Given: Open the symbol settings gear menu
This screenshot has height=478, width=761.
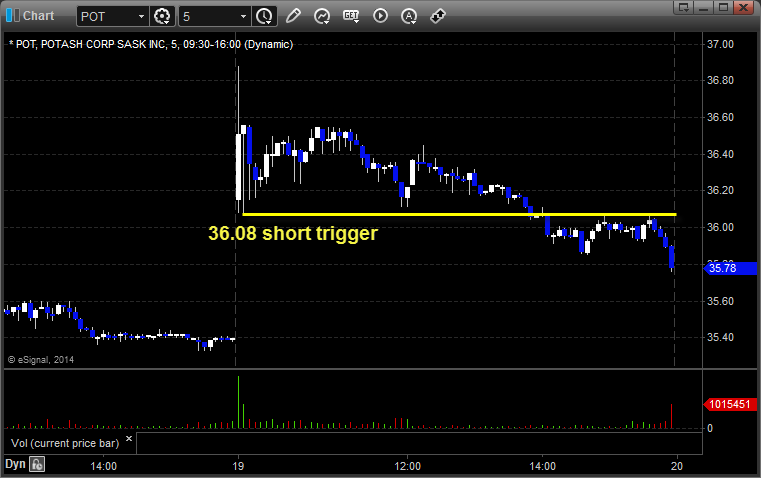Looking at the screenshot, I should (162, 16).
